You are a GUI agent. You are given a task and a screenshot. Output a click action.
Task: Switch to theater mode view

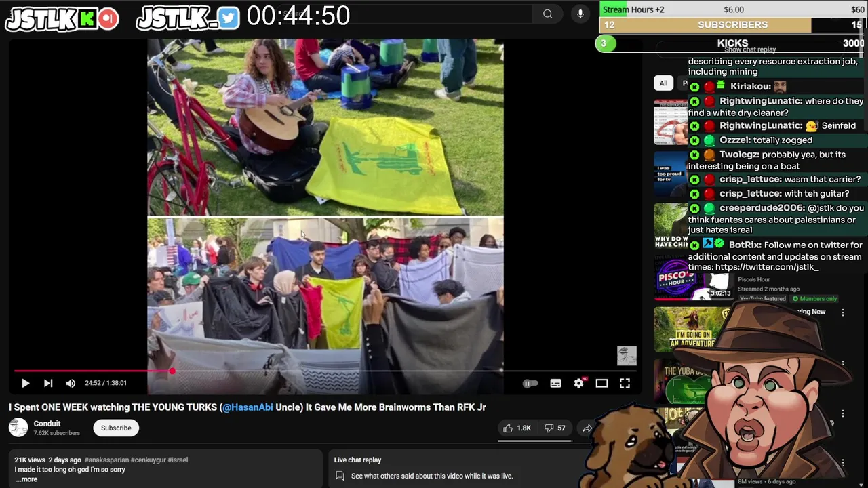point(601,383)
